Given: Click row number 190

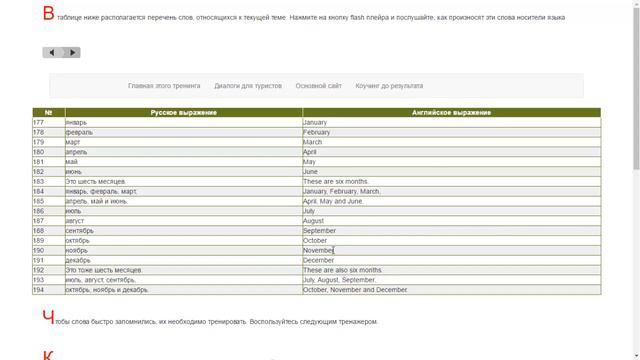Looking at the screenshot, I should pos(38,250).
